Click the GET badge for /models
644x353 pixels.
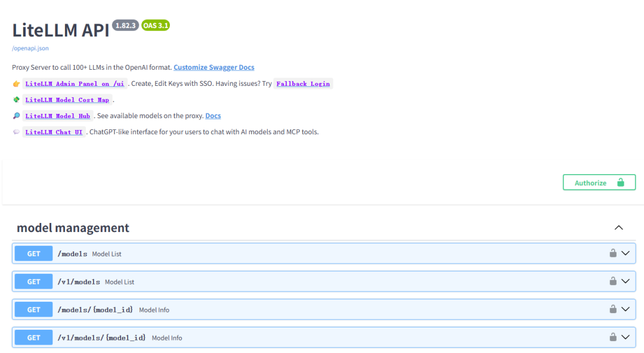[33, 253]
